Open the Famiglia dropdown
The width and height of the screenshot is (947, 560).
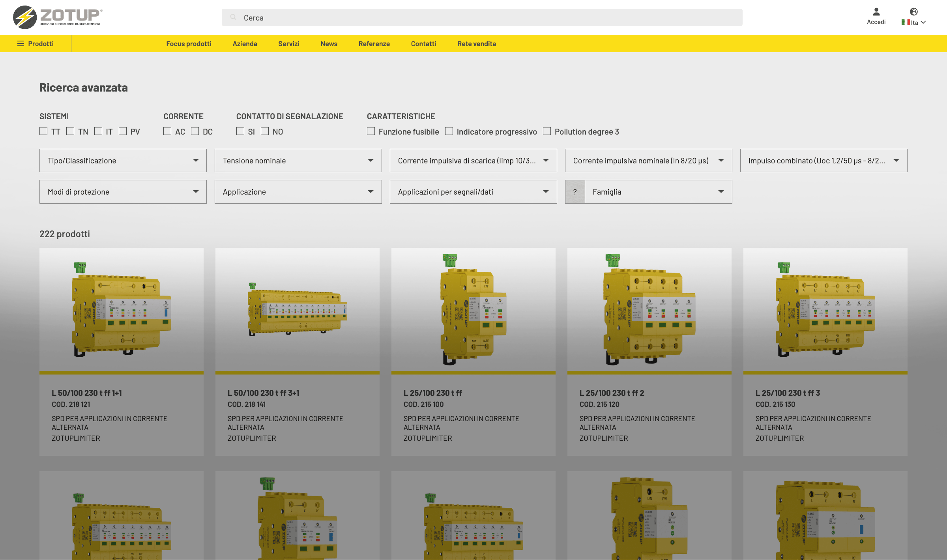coord(659,192)
